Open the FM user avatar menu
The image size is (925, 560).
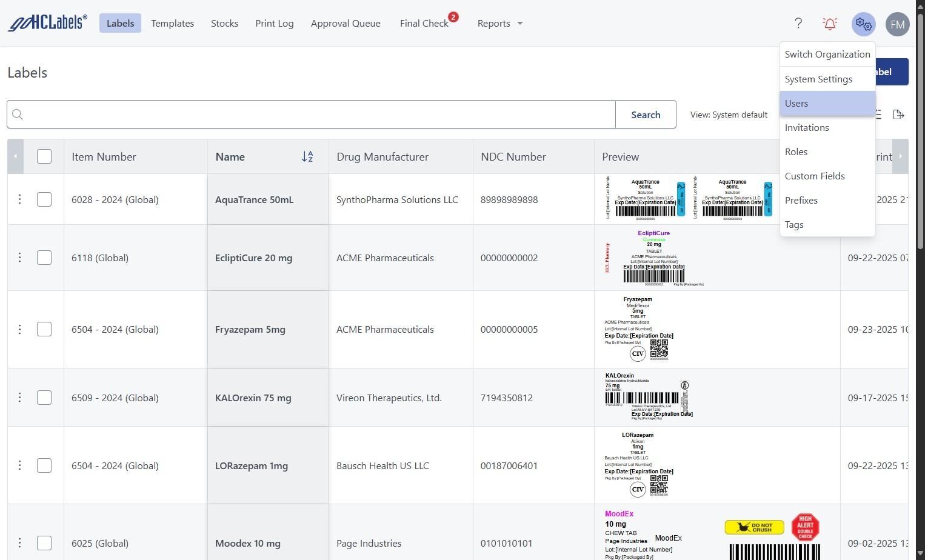(x=897, y=24)
